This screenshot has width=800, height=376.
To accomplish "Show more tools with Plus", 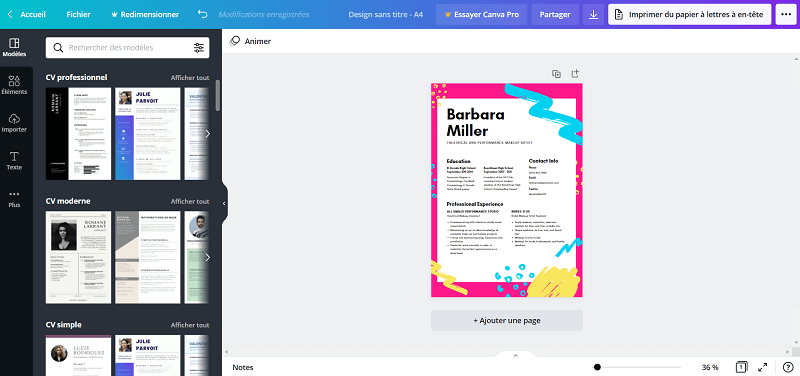I will click(x=14, y=198).
